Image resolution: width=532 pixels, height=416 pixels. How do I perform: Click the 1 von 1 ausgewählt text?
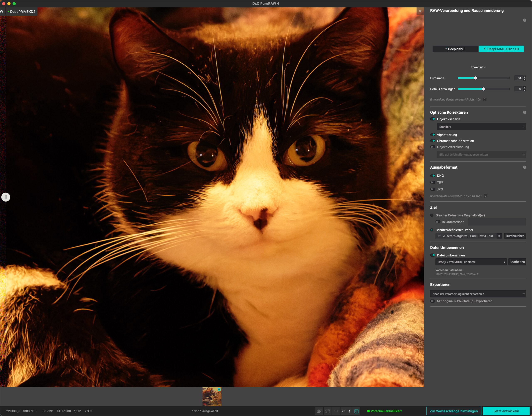(x=205, y=411)
